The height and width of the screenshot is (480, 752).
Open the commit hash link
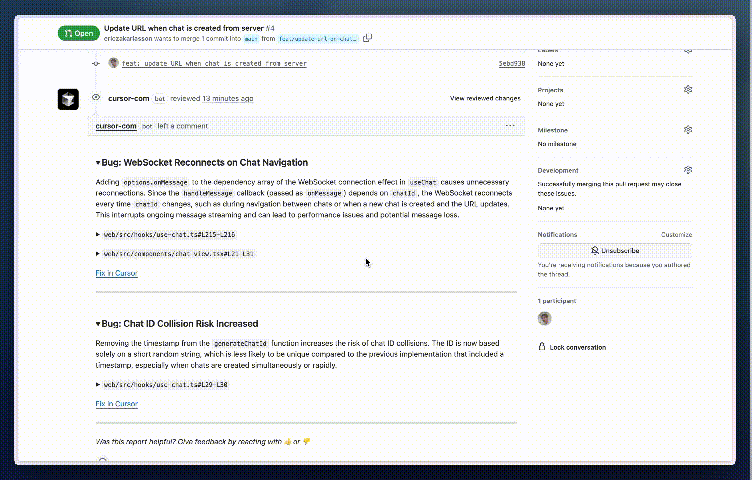point(512,63)
